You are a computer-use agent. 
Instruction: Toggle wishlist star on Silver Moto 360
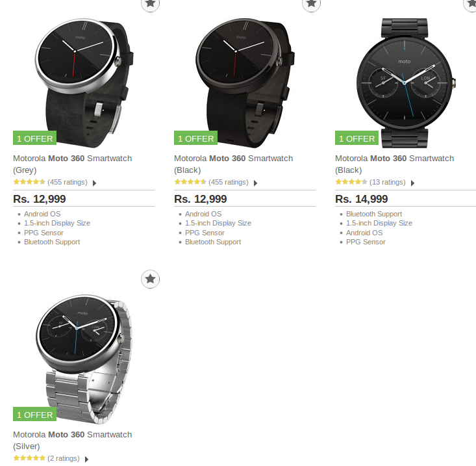coord(150,279)
